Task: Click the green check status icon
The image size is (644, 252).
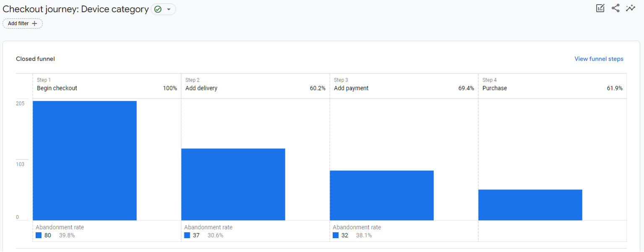Action: click(x=158, y=9)
